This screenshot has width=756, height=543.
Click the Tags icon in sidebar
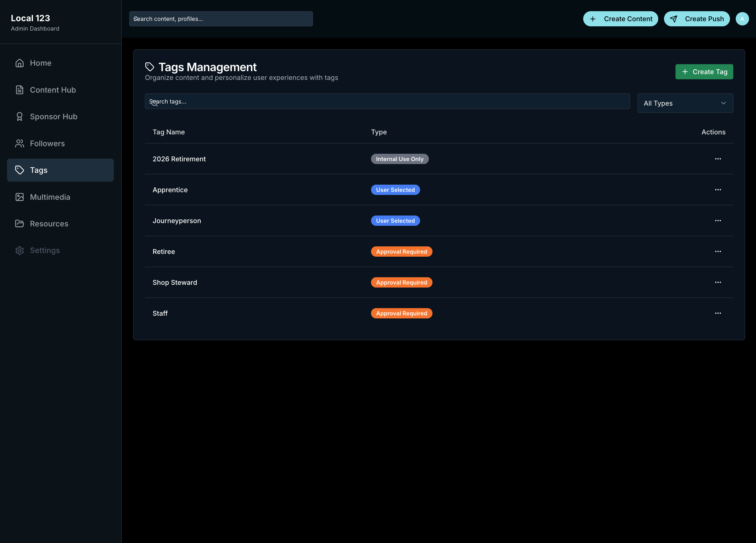[19, 170]
